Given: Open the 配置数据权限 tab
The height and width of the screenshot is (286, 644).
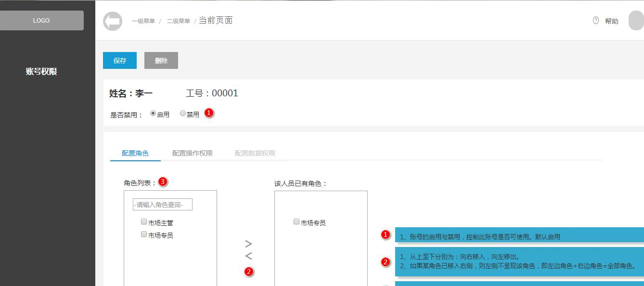Looking at the screenshot, I should point(255,153).
